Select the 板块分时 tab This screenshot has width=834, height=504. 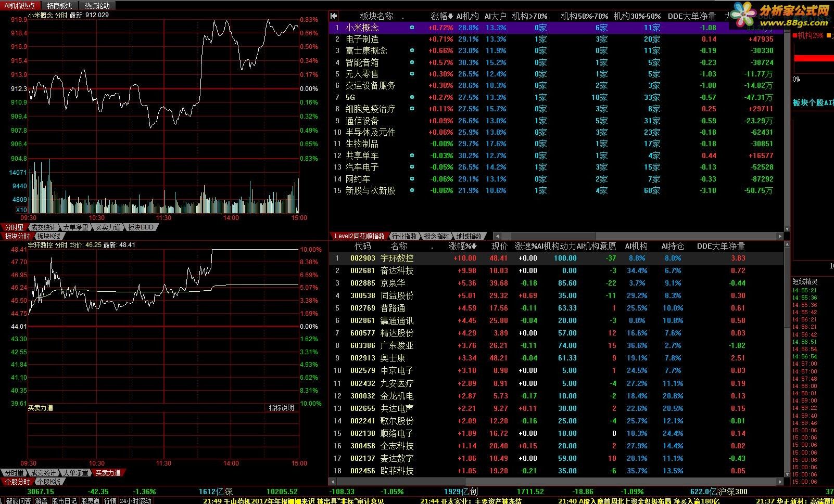(x=17, y=236)
